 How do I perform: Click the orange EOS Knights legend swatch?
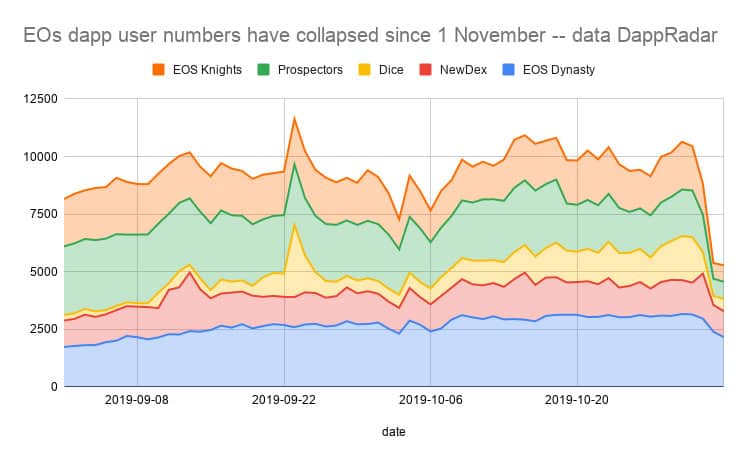coord(159,70)
